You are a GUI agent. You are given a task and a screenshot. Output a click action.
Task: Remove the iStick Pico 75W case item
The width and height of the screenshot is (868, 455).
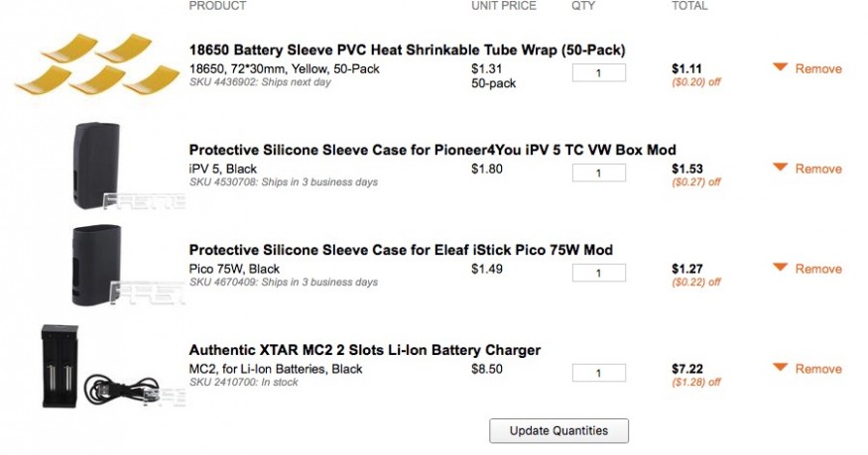click(818, 269)
